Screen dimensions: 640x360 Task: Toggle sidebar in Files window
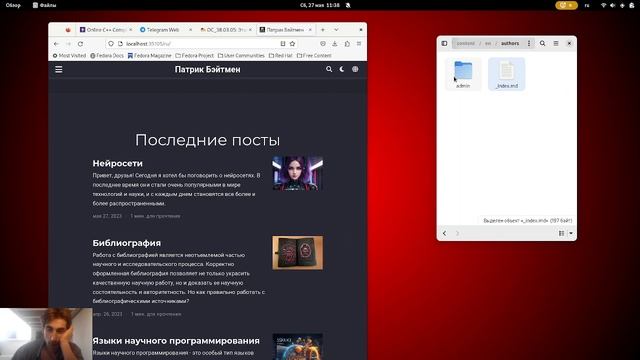coord(444,43)
